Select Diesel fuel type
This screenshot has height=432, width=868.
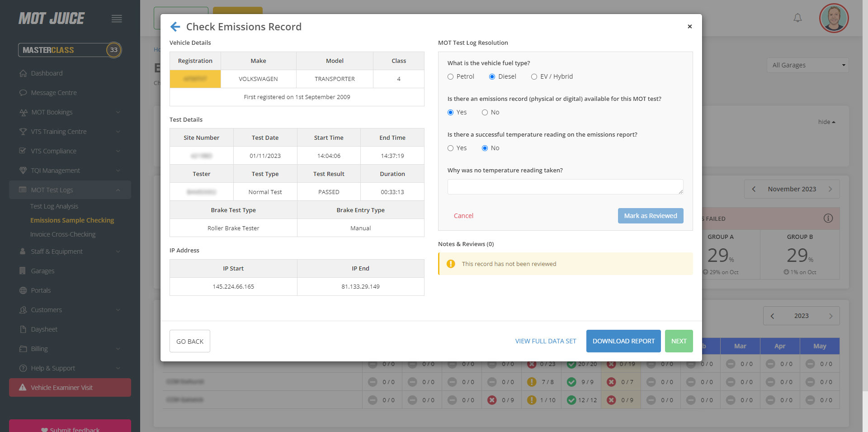[x=492, y=77]
